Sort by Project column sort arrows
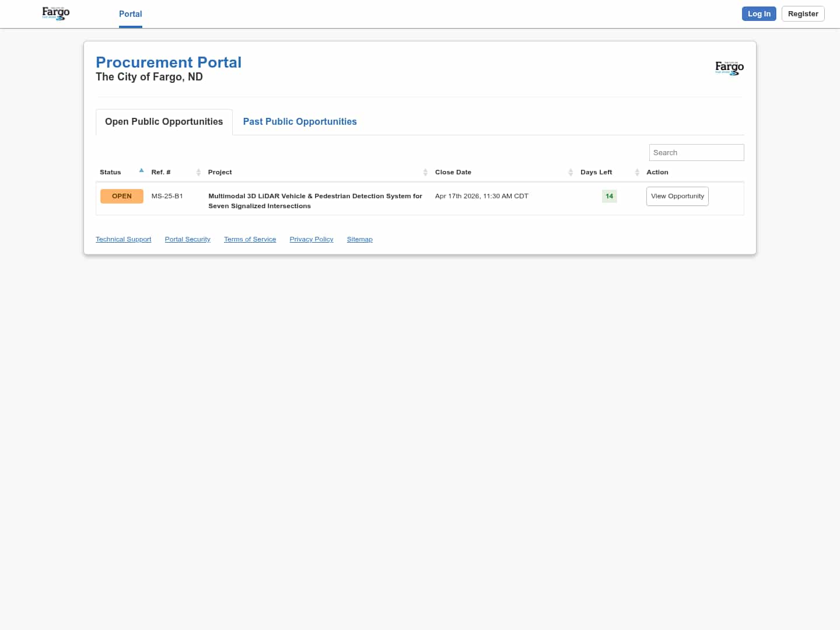840x630 pixels. (x=425, y=172)
